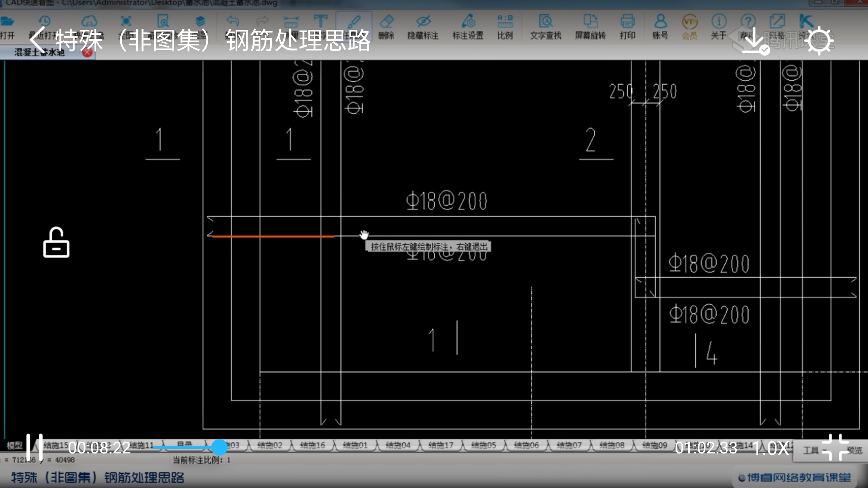Viewport: 868px width, 488px height.
Task: Switch to layout tab 结施06
Action: [x=526, y=445]
